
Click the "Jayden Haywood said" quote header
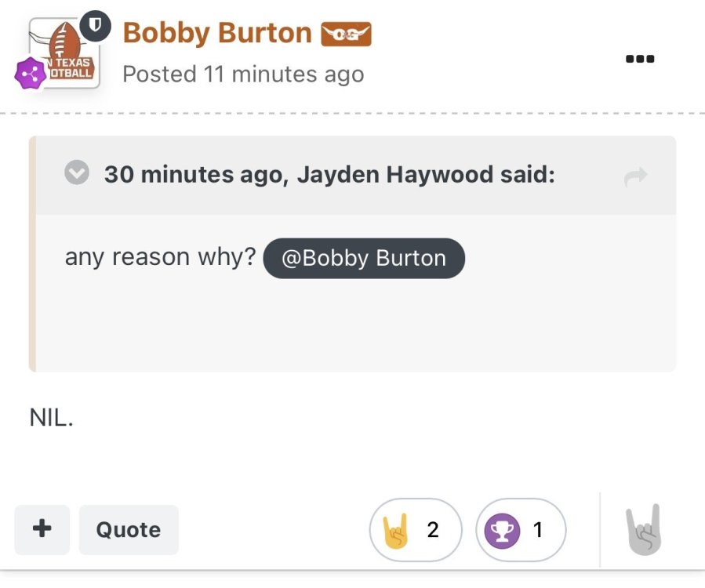329,174
